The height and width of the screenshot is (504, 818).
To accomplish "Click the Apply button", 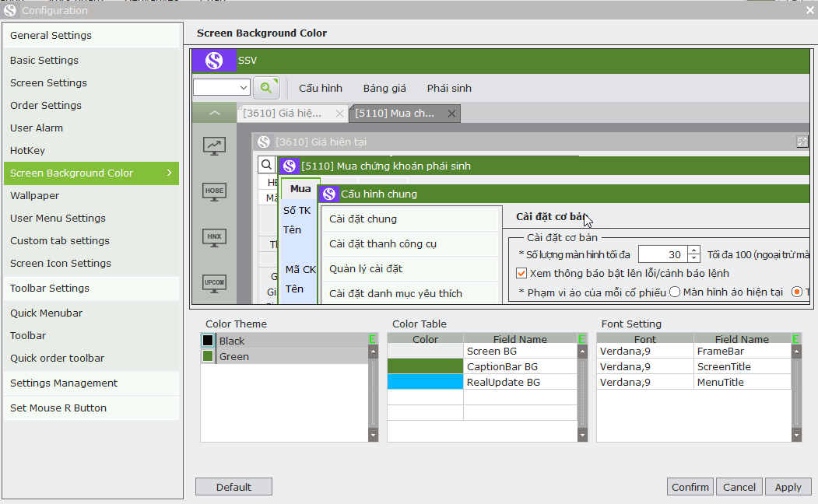I will click(788, 487).
